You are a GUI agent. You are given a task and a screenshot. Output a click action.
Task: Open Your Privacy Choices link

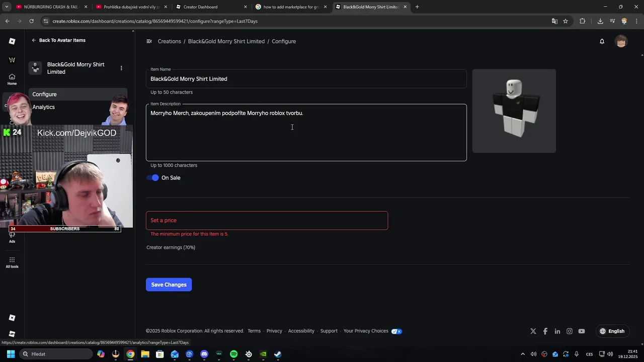tap(373, 331)
